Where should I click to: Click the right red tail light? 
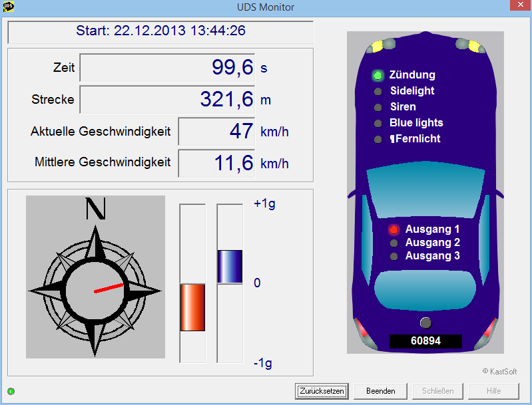(x=489, y=330)
